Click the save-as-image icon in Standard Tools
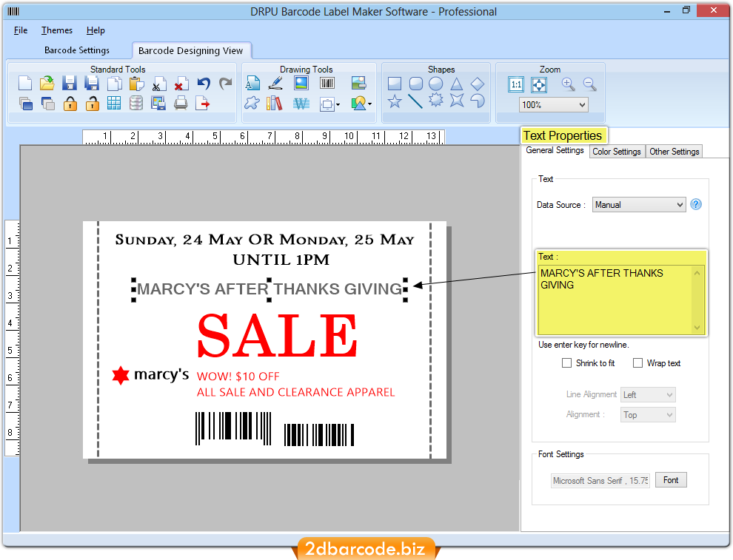Image resolution: width=733 pixels, height=560 pixels. (x=158, y=104)
